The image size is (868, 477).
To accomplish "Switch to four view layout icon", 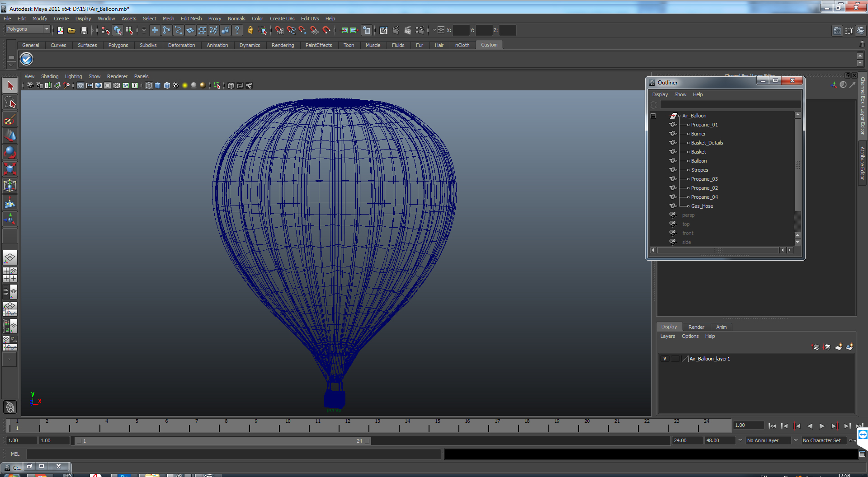I will point(10,275).
